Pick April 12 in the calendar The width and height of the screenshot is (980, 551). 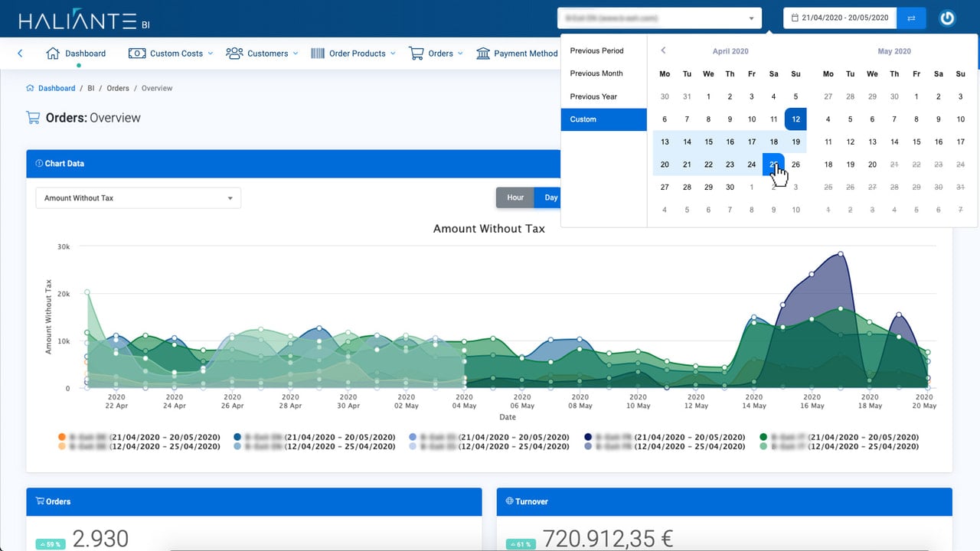pos(795,119)
